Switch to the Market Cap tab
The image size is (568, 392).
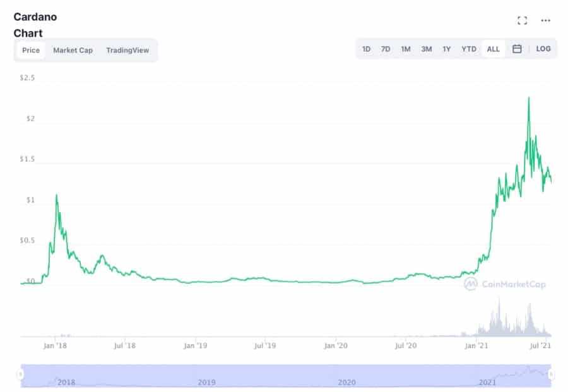(72, 50)
